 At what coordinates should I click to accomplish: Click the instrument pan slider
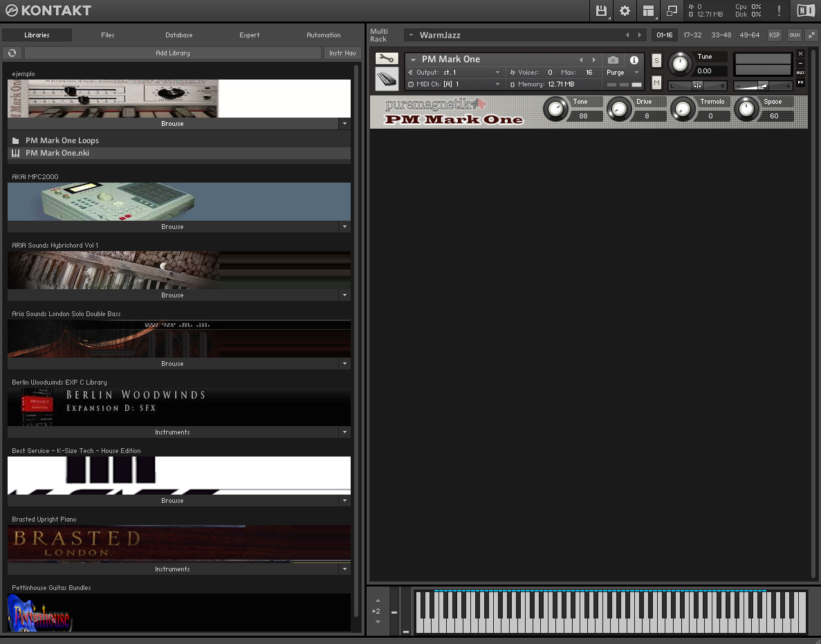click(x=698, y=85)
